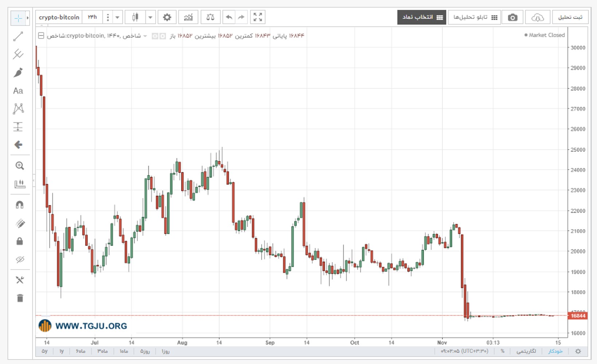The width and height of the screenshot is (597, 364).
Task: Open chart properties gear icon
Action: click(167, 17)
